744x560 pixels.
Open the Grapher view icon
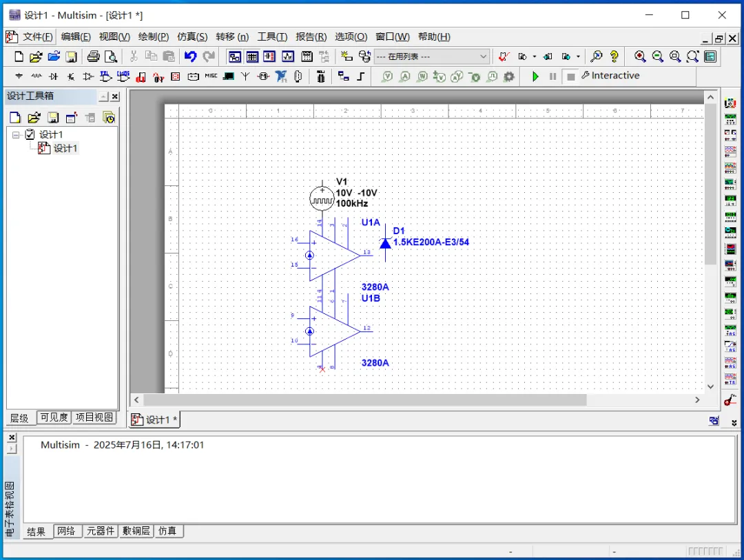click(288, 56)
